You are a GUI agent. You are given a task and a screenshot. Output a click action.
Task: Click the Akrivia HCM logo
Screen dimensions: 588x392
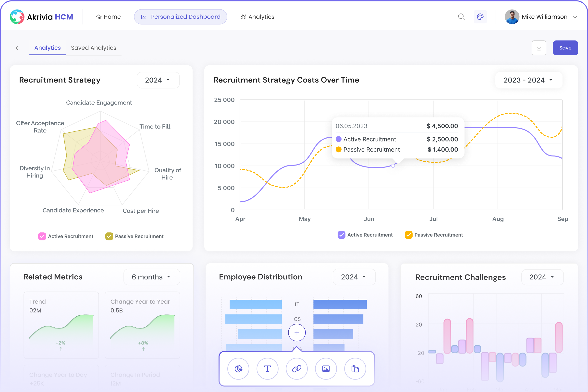41,17
